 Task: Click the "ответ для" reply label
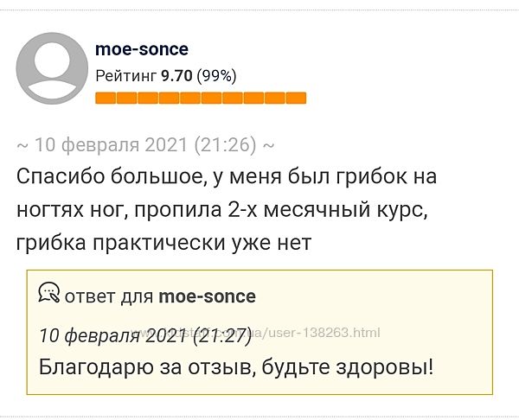tap(109, 296)
